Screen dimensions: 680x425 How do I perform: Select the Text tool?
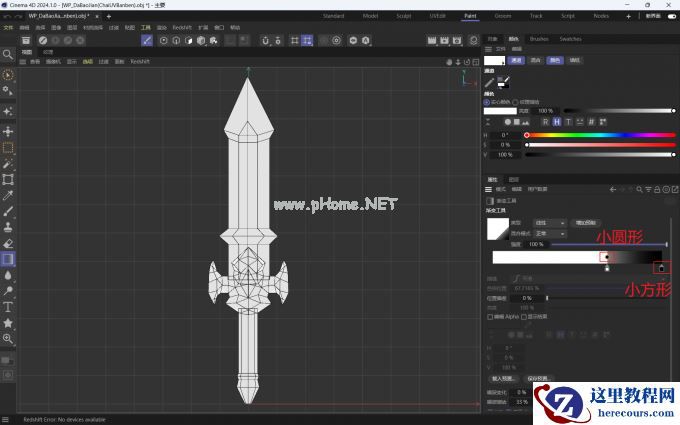click(8, 307)
